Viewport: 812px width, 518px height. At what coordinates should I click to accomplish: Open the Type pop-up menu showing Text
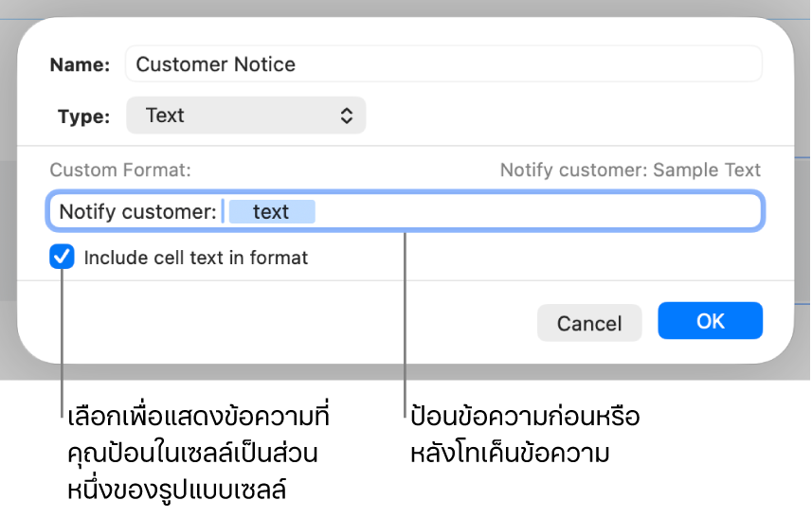pos(245,116)
